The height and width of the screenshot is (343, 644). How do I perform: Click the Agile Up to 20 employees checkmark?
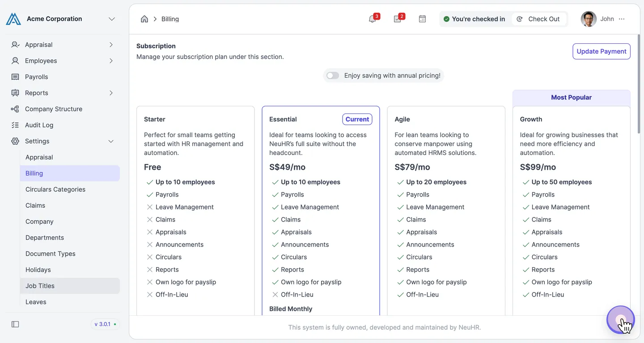point(400,182)
